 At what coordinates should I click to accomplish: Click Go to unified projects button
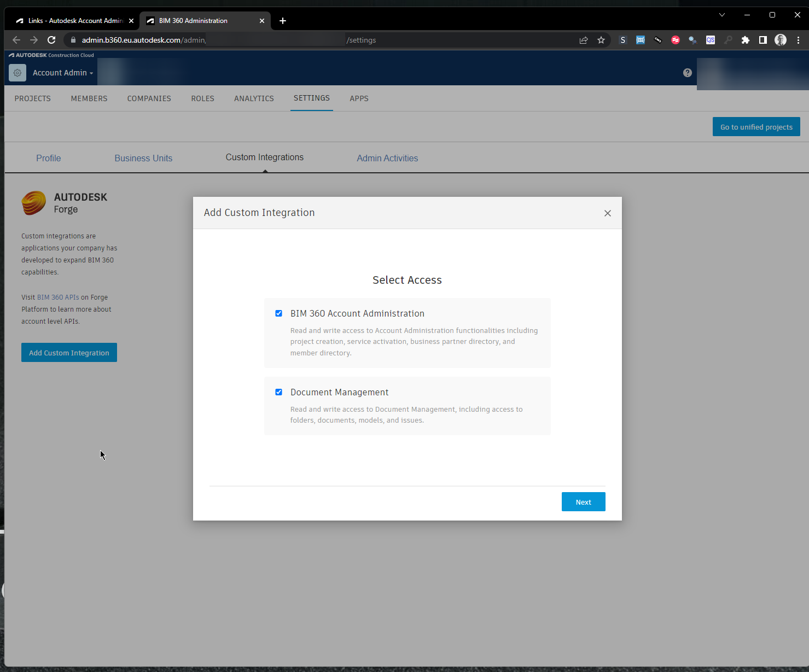[756, 127]
